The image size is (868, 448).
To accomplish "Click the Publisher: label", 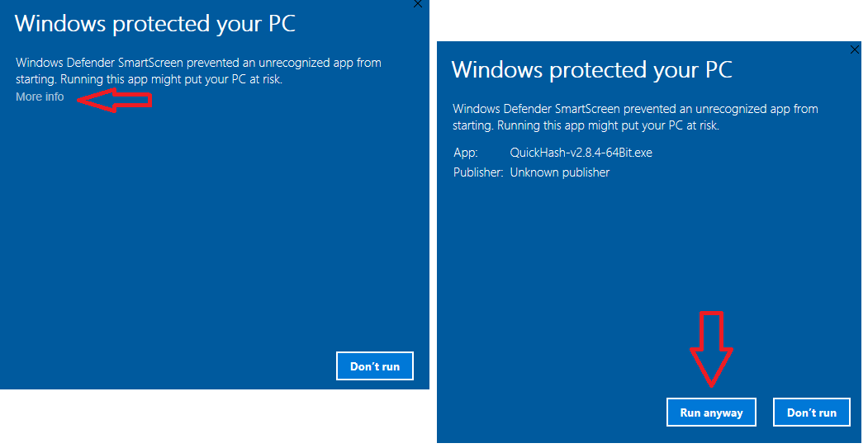I will [478, 172].
